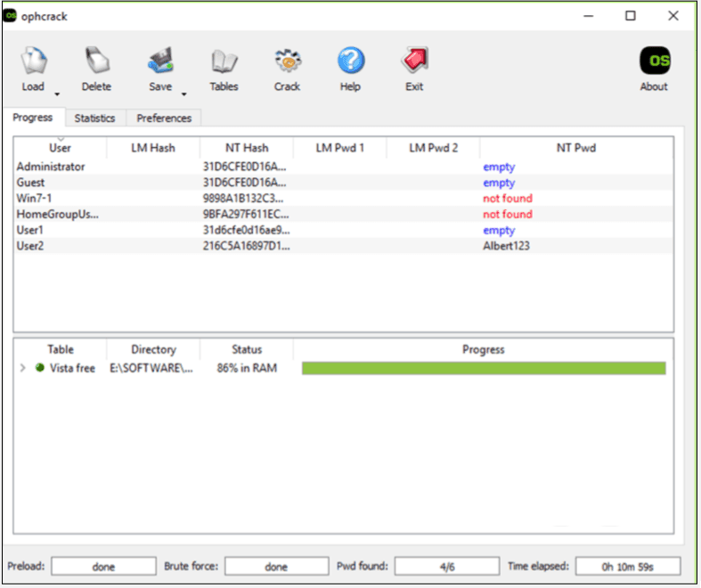Open the About ophcrack icon
Image resolution: width=701 pixels, height=588 pixels.
[x=654, y=62]
